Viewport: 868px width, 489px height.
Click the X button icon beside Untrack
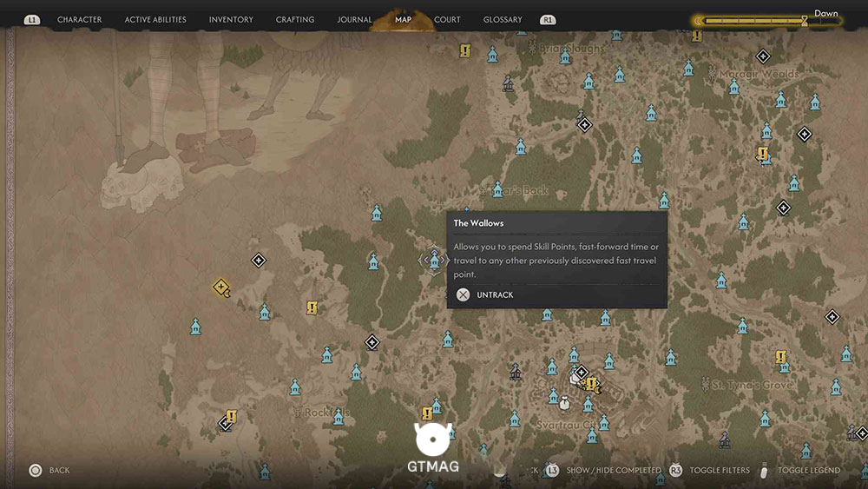(463, 294)
